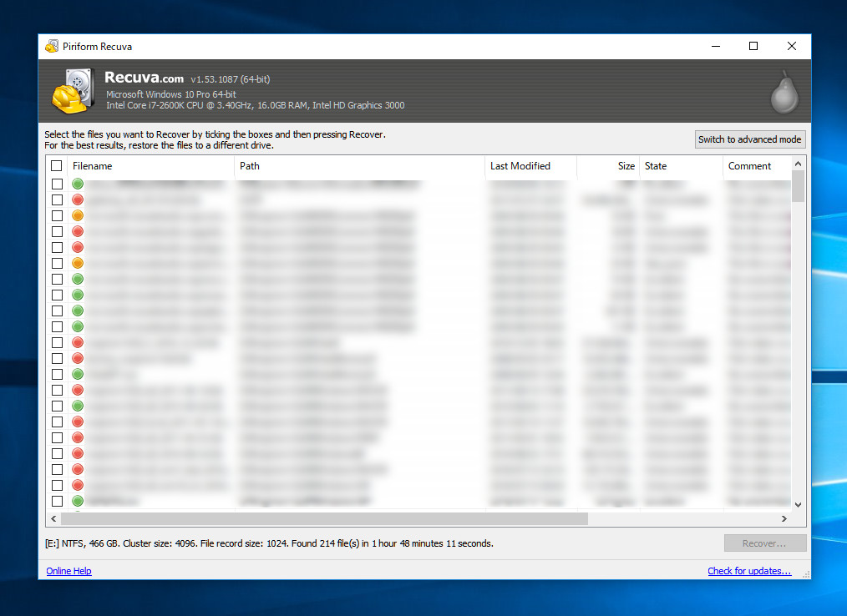Click the second orange status dot in the list

click(x=78, y=263)
